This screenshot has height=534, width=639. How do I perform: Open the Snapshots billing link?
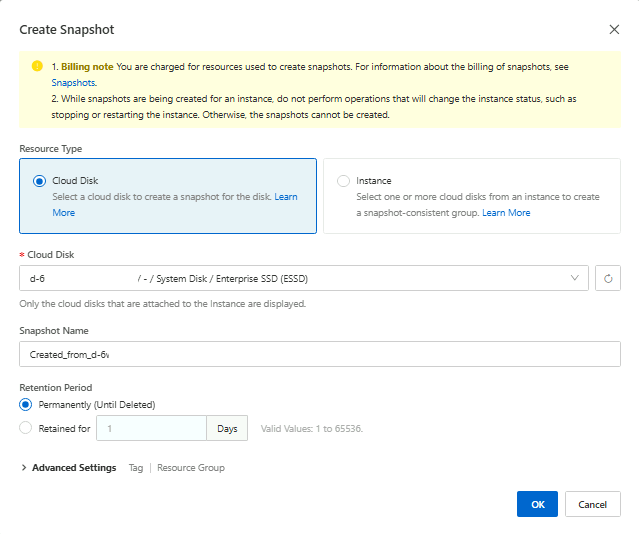click(74, 83)
